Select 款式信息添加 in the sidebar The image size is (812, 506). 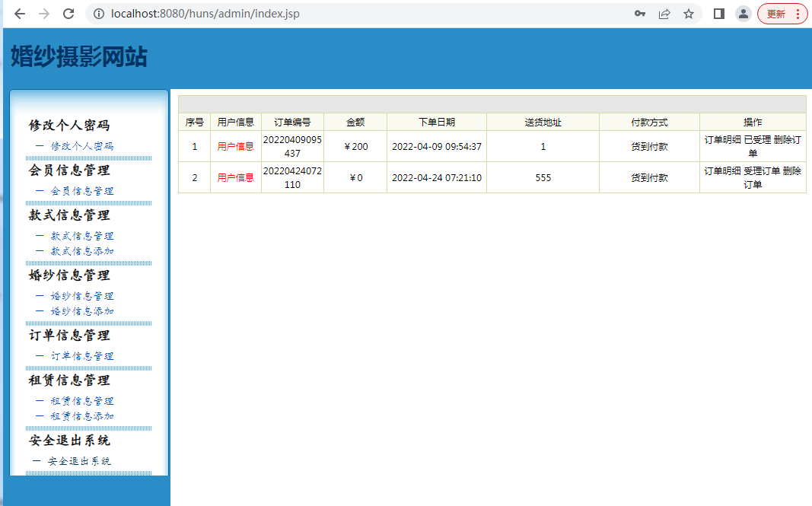[82, 251]
